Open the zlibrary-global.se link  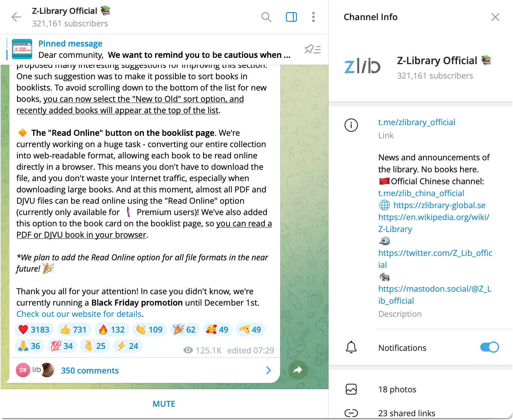439,205
